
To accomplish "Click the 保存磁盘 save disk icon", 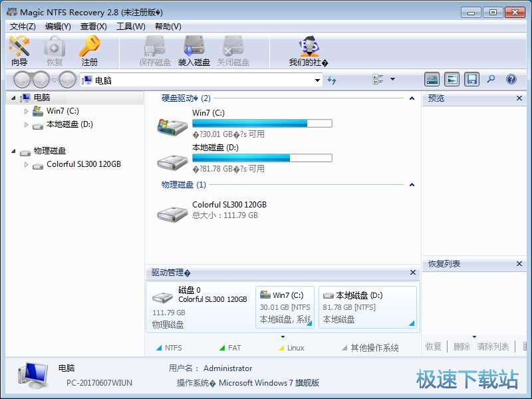I will point(155,51).
